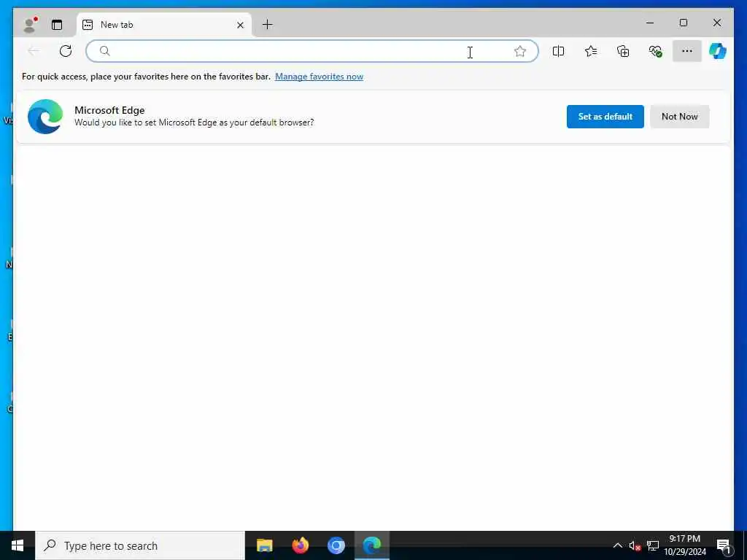Click the Refresh page icon

click(x=66, y=51)
